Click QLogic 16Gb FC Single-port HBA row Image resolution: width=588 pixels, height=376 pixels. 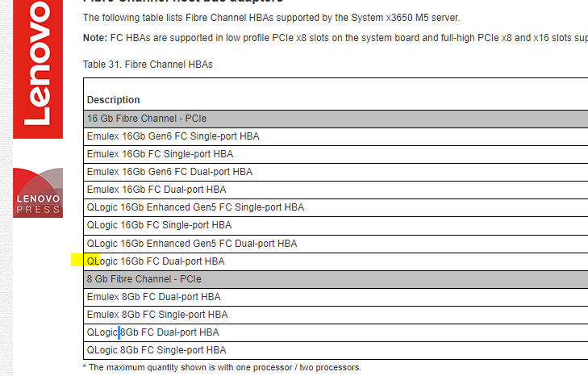coord(159,225)
